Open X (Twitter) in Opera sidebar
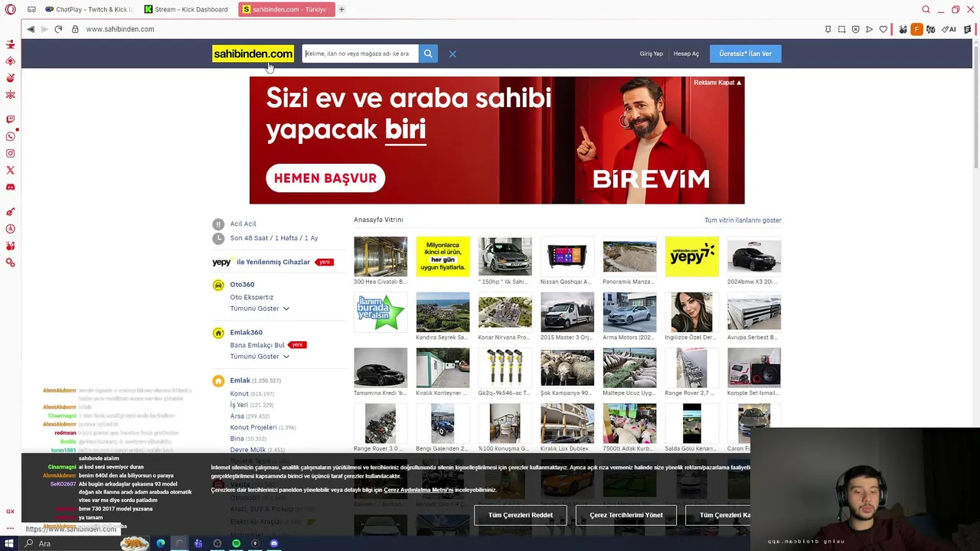Image resolution: width=980 pixels, height=551 pixels. 10,170
